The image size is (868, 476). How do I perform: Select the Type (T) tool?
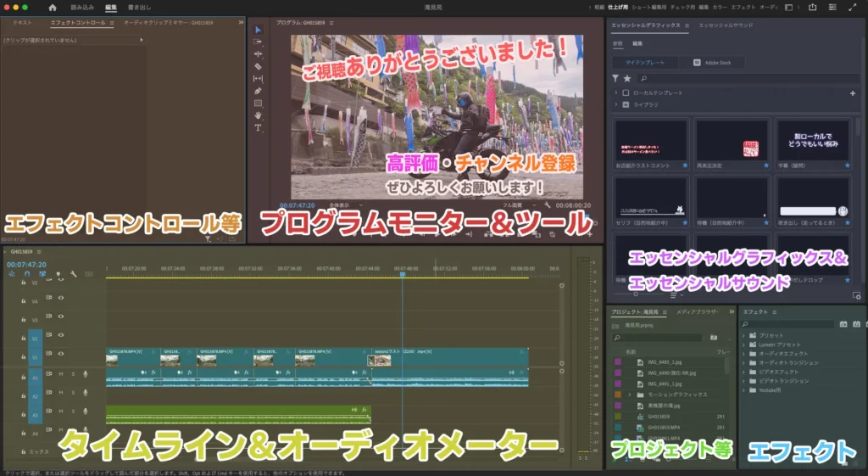258,127
